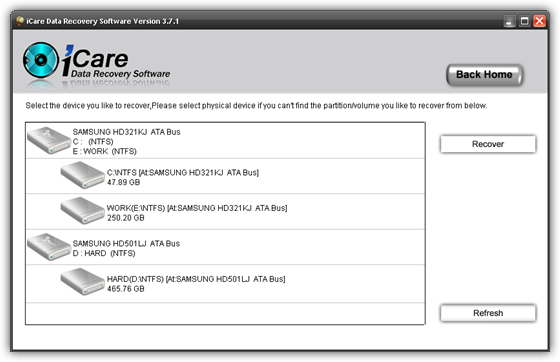Screen dimensions: 560x362
Task: Minimize the iCare window
Action: click(510, 21)
